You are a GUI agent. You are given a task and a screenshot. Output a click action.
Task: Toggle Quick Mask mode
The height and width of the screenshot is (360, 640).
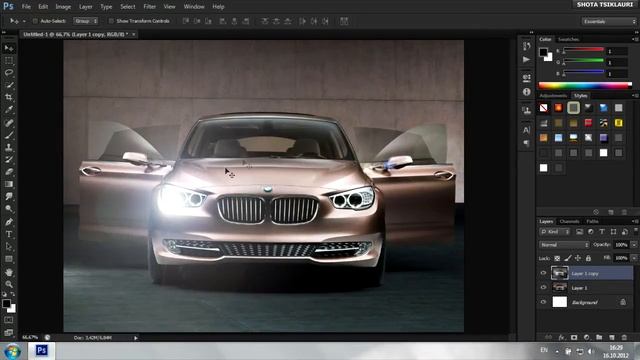(x=9, y=320)
